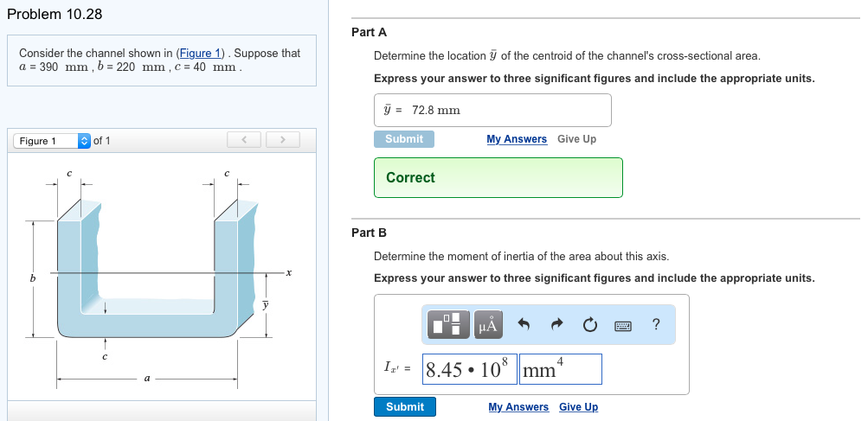This screenshot has width=868, height=421.
Task: Edit the 8.45 • 10^8 value field
Action: coord(469,369)
